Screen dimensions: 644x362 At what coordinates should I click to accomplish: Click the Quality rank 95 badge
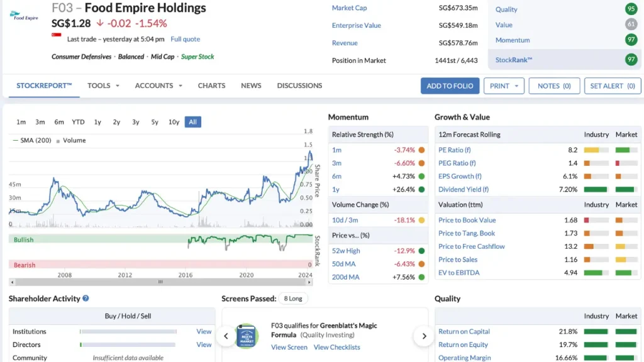tap(631, 9)
